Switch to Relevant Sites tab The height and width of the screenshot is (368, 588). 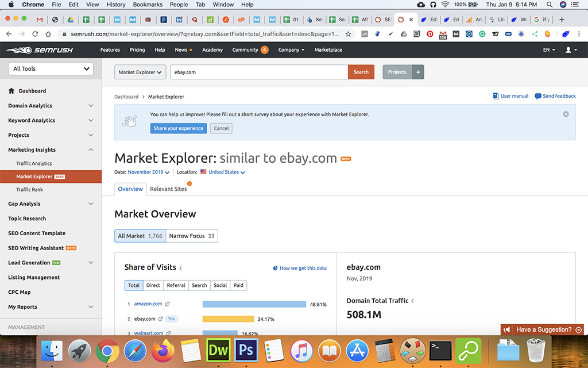click(168, 189)
